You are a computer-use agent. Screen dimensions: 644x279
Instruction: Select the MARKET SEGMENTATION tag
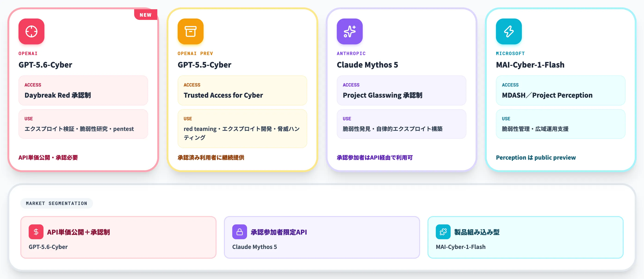[56, 203]
